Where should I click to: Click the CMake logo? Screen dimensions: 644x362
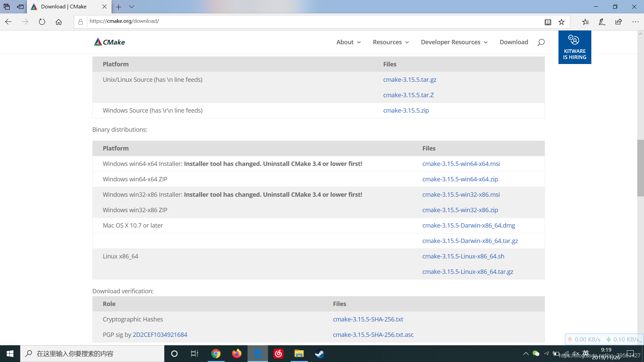(109, 42)
